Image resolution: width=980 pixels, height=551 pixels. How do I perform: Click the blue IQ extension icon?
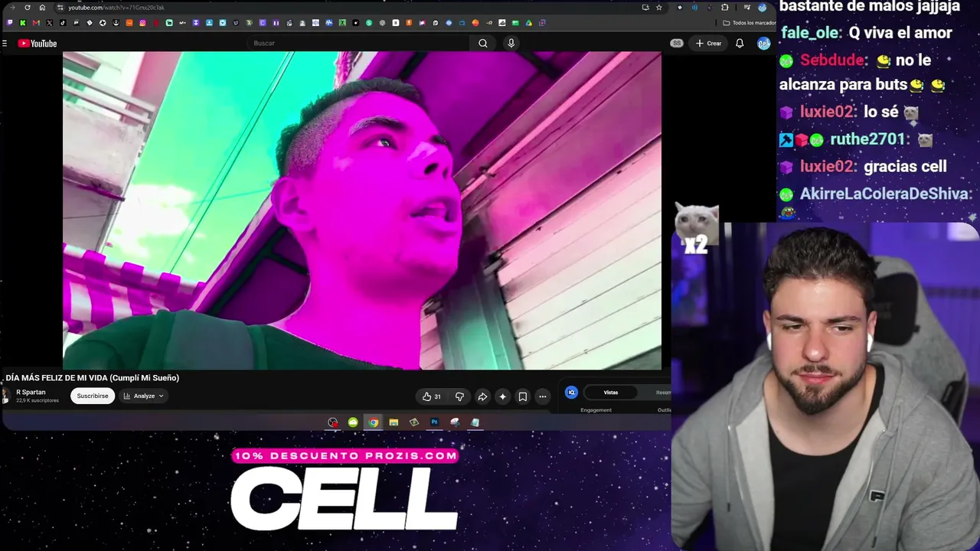pyautogui.click(x=571, y=393)
